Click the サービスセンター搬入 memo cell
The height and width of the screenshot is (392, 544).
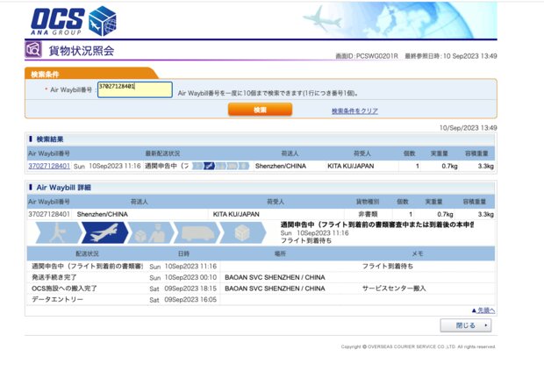point(394,289)
